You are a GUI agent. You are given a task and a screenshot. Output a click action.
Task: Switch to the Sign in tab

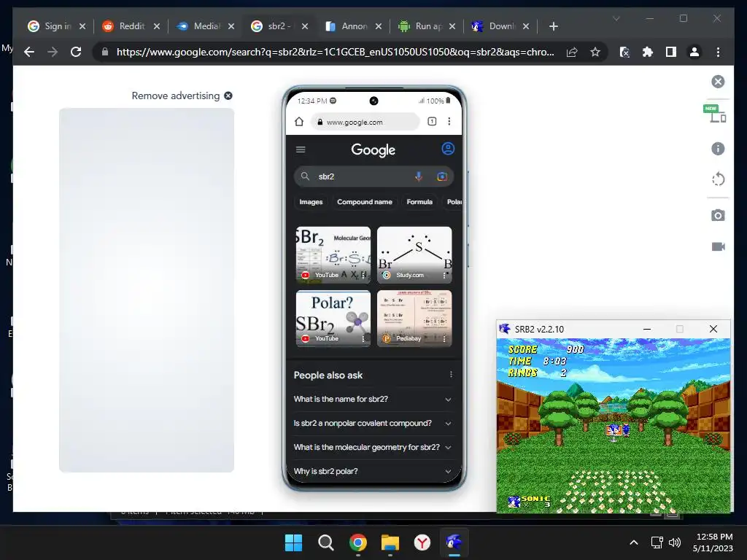56,26
